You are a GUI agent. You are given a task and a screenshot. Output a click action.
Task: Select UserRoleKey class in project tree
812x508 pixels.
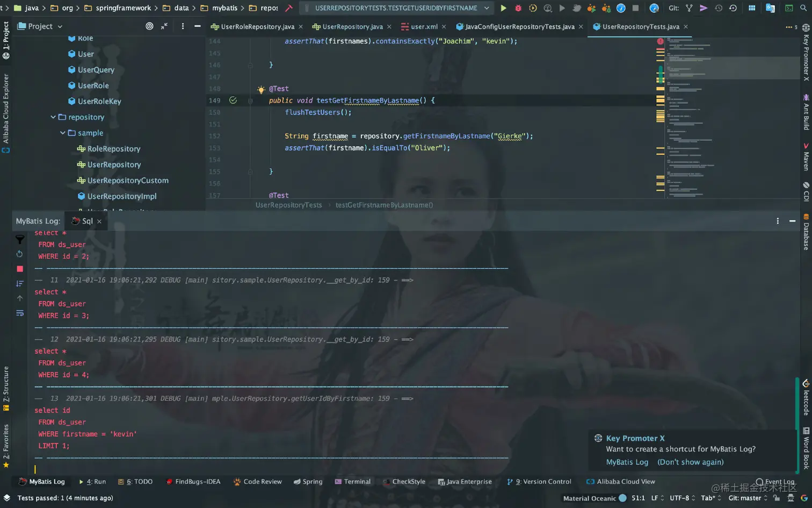click(x=94, y=101)
